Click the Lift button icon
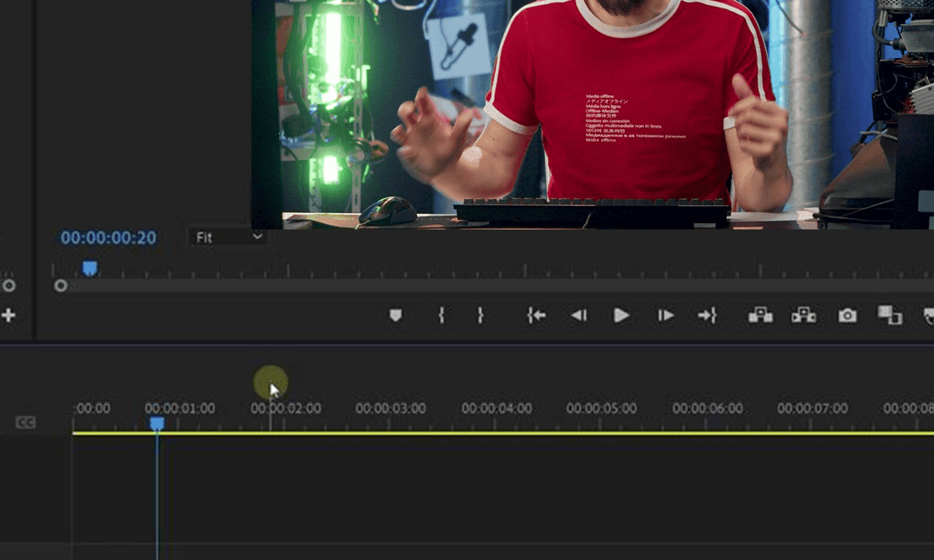This screenshot has width=934, height=560. point(760,315)
